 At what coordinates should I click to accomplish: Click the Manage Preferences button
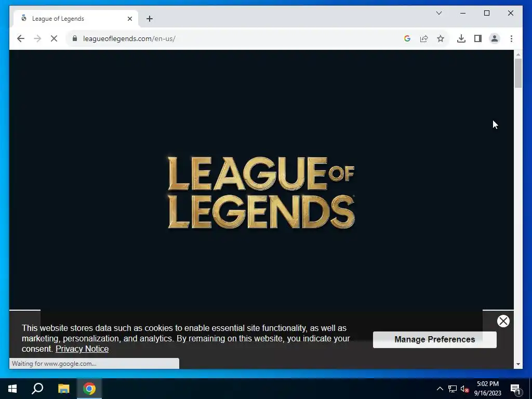435,340
